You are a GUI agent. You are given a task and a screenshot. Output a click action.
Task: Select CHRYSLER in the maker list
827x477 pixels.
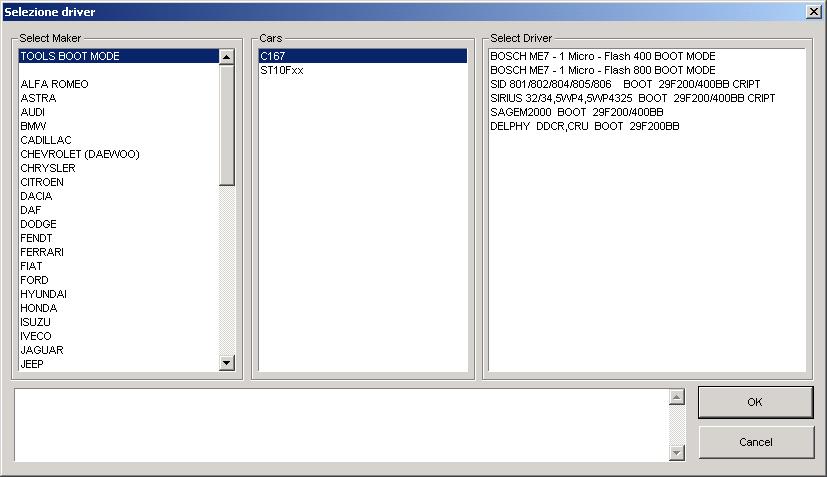tap(119, 168)
